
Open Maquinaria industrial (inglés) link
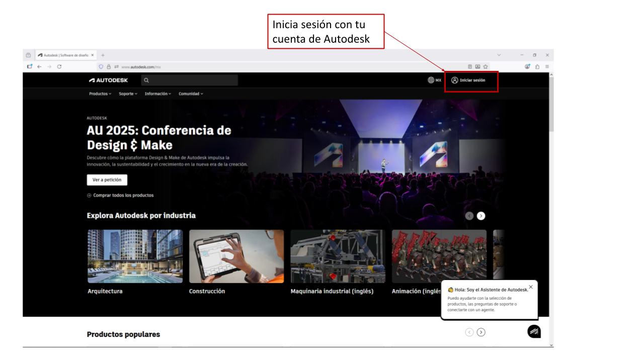332,292
